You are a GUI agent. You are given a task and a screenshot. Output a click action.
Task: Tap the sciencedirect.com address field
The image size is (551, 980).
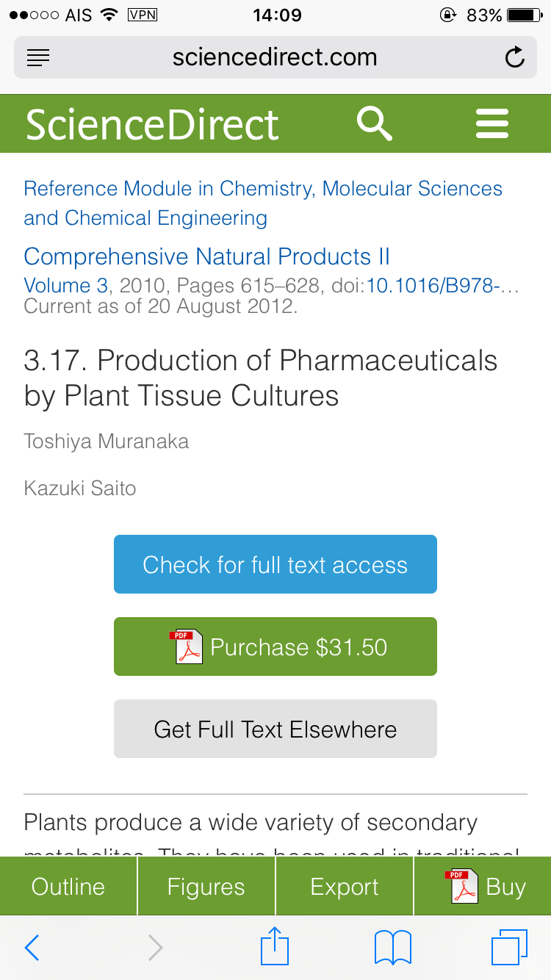(275, 57)
